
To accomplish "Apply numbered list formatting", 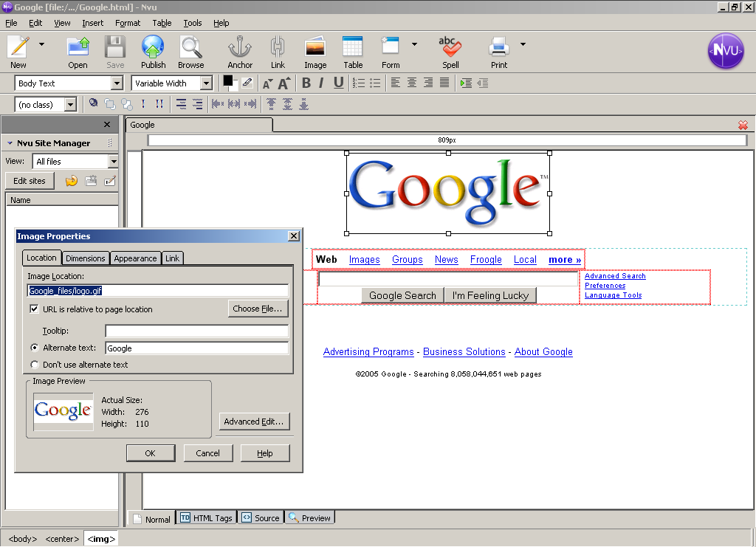I will tap(358, 83).
